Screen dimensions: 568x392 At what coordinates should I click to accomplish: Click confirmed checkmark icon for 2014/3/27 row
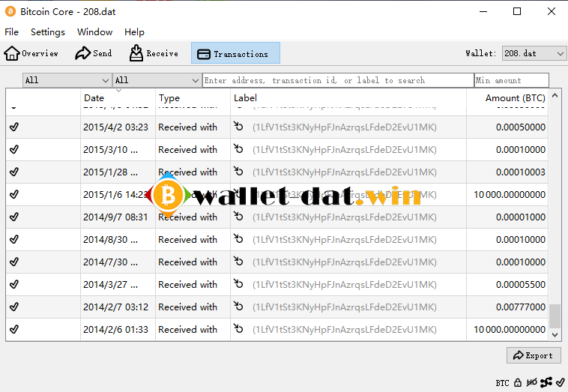pyautogui.click(x=14, y=284)
